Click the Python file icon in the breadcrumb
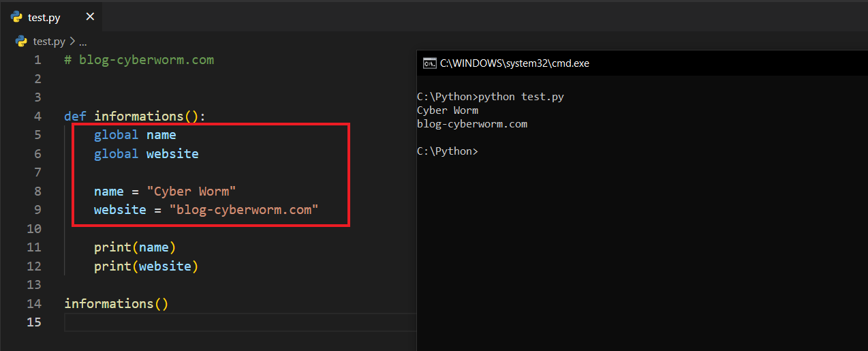868x351 pixels. point(21,41)
